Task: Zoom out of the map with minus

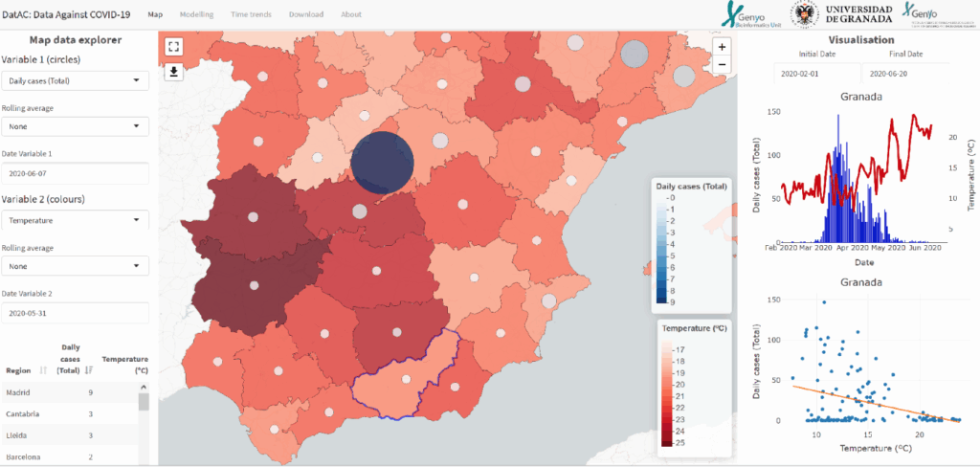Action: 722,65
